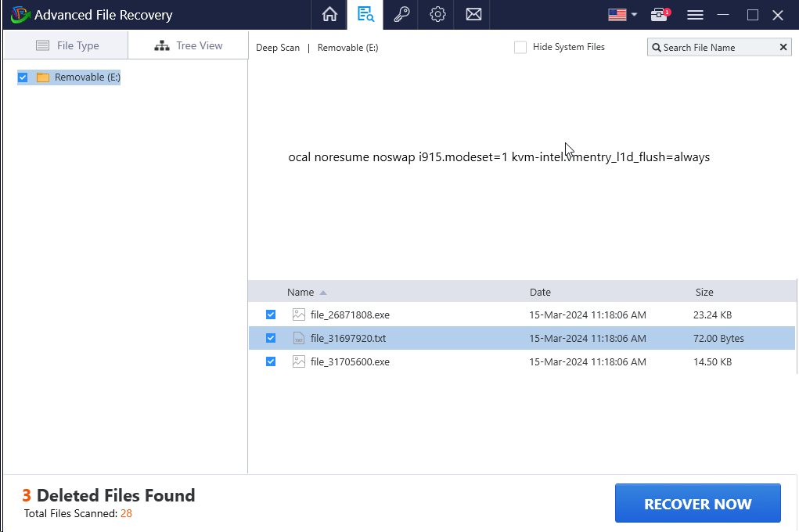The width and height of the screenshot is (799, 532).
Task: Sort files by the Name column
Action: (x=301, y=292)
